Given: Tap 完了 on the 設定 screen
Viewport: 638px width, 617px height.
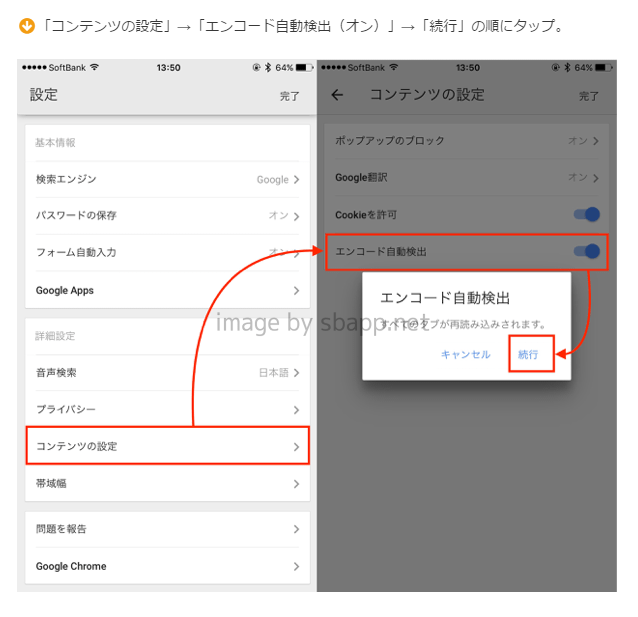Looking at the screenshot, I should [289, 96].
